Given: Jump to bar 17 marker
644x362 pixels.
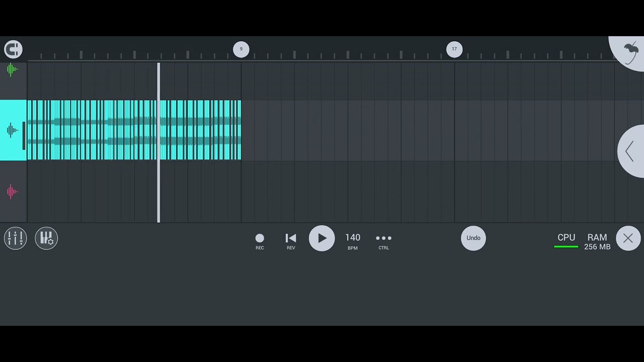Looking at the screenshot, I should (454, 49).
